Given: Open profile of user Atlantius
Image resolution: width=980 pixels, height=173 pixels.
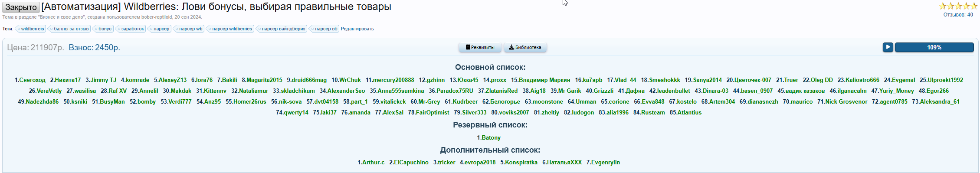Looking at the screenshot, I should click(x=689, y=112).
